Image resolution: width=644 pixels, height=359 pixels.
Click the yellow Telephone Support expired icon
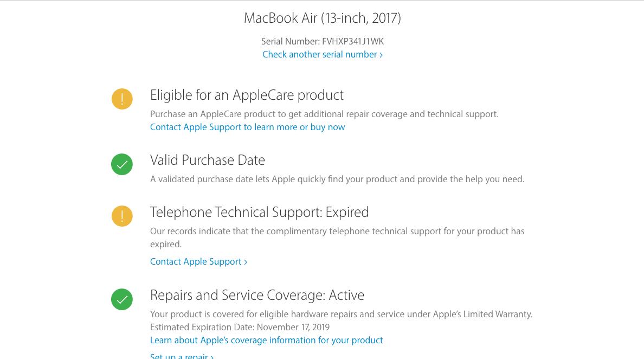click(122, 216)
